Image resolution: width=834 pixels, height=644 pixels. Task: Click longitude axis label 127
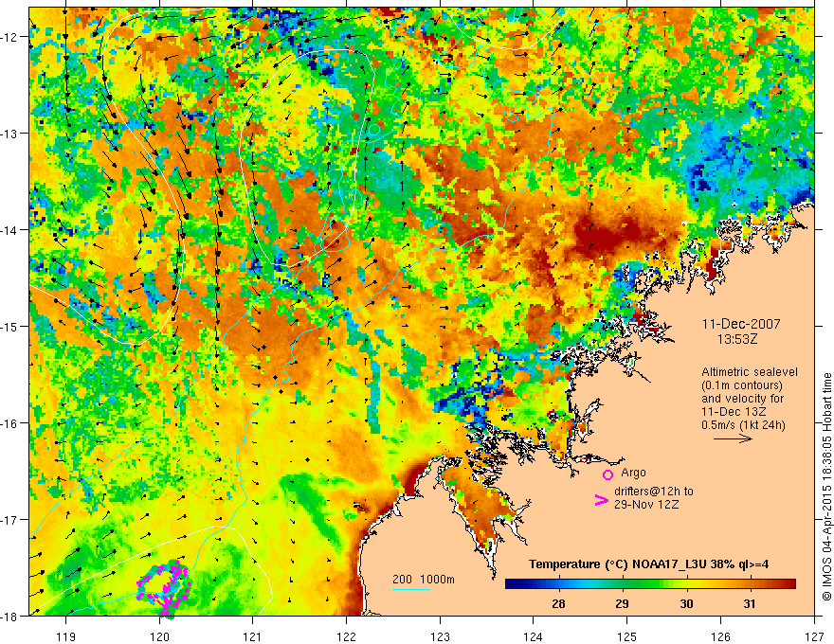click(814, 636)
